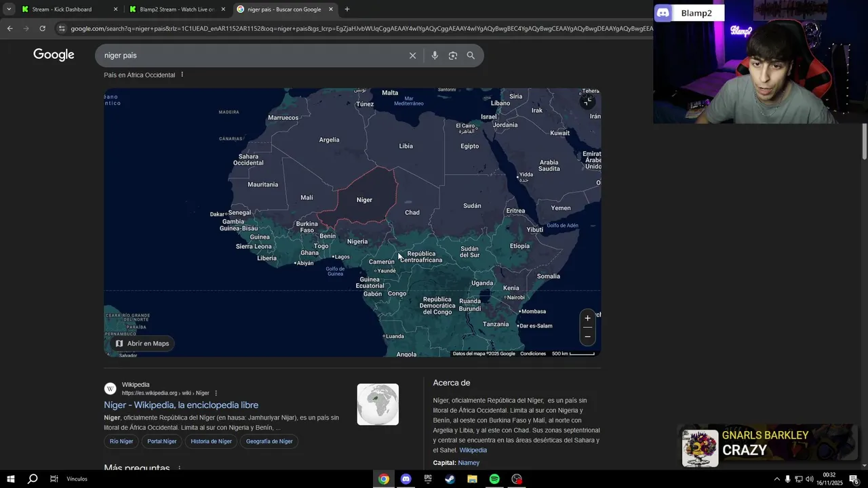Image resolution: width=868 pixels, height=488 pixels.
Task: Open Windows taskbar search
Action: click(33, 479)
